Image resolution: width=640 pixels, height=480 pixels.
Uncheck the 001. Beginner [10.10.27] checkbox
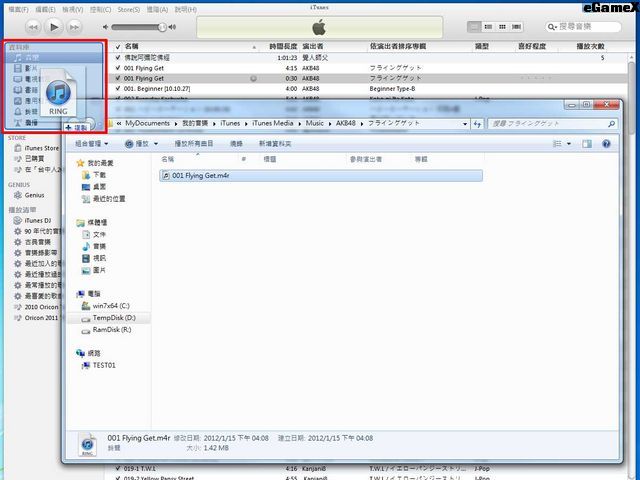click(118, 88)
